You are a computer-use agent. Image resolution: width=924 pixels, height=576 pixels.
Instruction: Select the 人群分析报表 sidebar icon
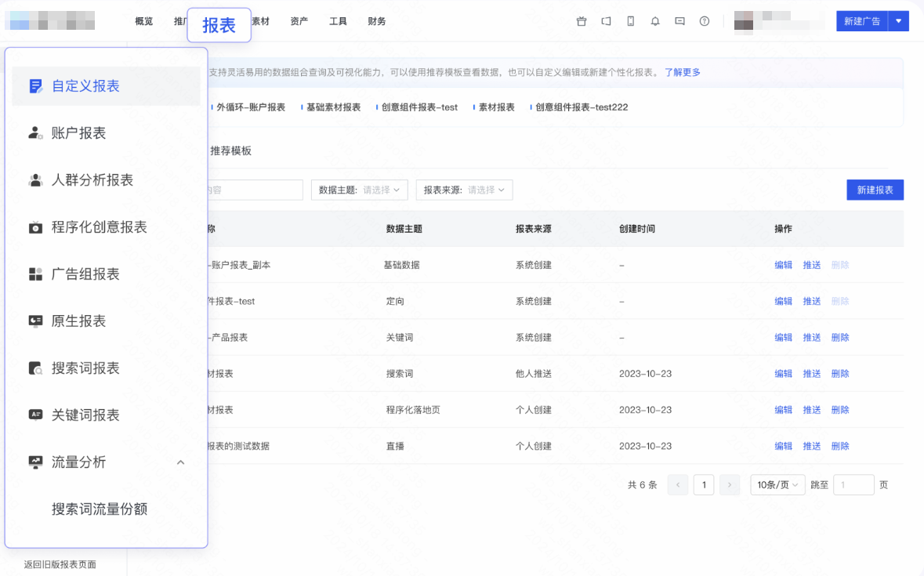[34, 179]
